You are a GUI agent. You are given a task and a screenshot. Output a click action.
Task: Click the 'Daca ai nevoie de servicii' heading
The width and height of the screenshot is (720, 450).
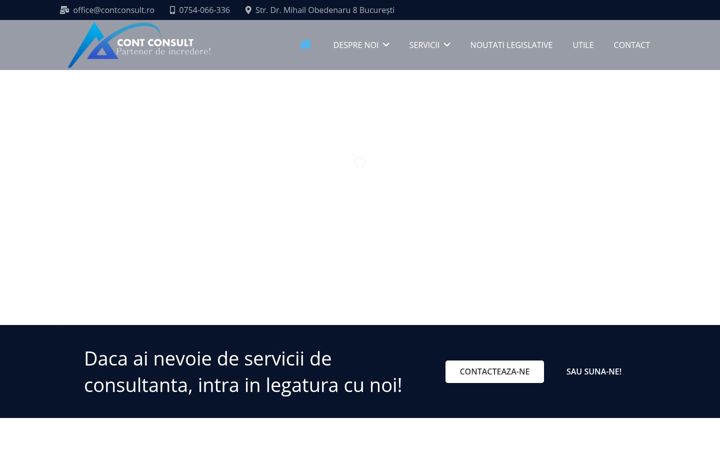(243, 371)
